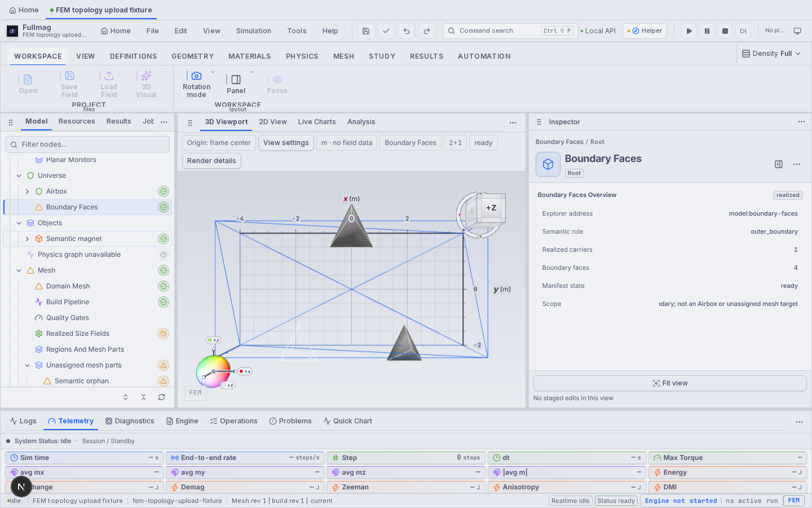812x508 pixels.
Task: Open 3D viewport more options menu
Action: (x=513, y=122)
